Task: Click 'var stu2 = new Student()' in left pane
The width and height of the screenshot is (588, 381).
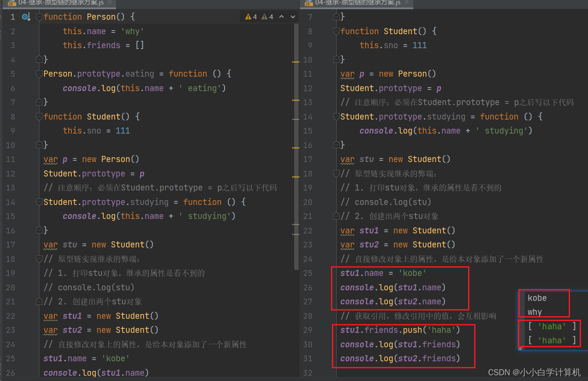Action: [x=101, y=330]
